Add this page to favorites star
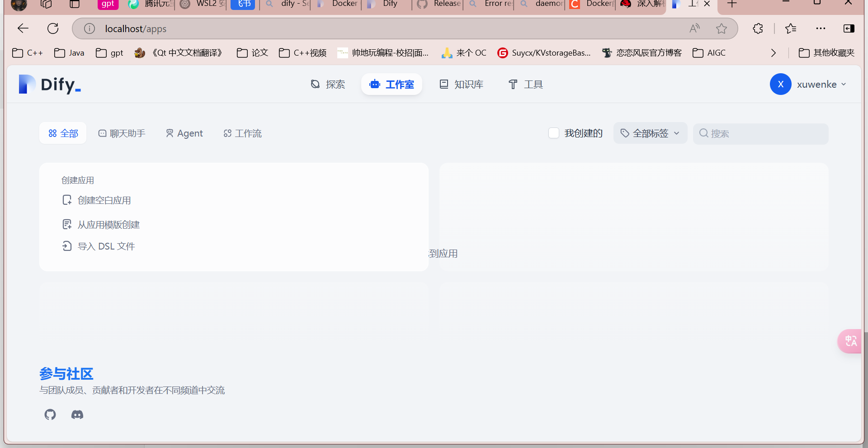 (722, 28)
